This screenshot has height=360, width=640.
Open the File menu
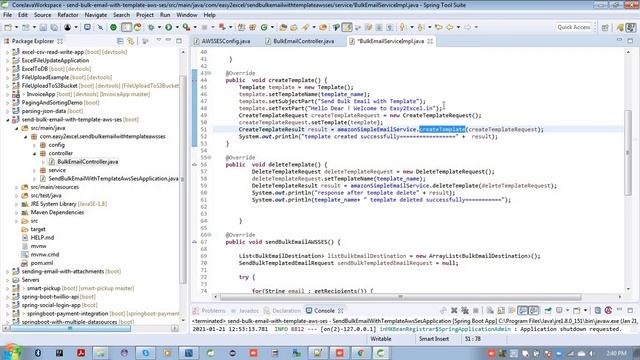[x=7, y=15]
